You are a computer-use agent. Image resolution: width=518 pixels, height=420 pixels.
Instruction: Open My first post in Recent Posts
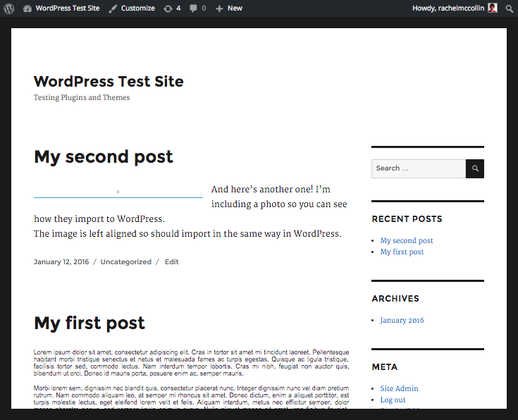tap(402, 252)
